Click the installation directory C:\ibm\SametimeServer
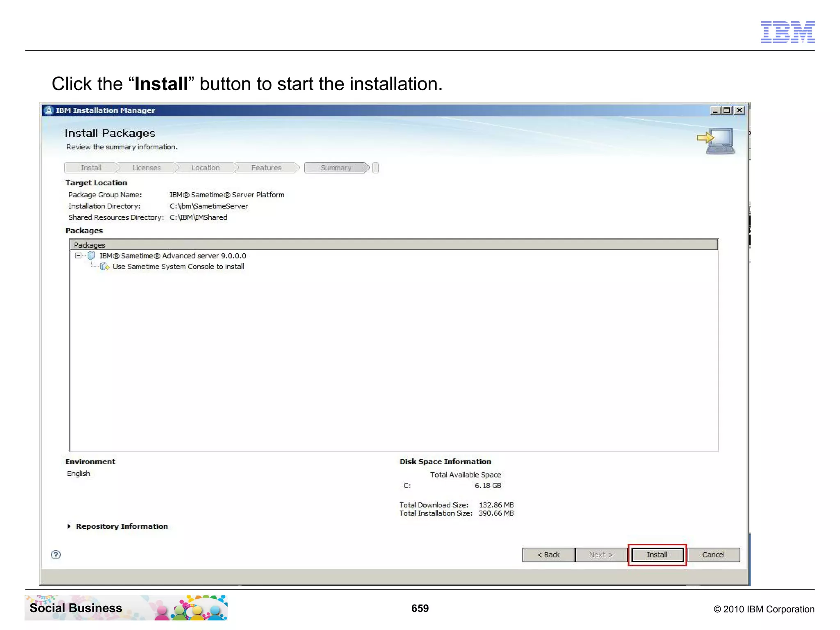 pyautogui.click(x=209, y=206)
